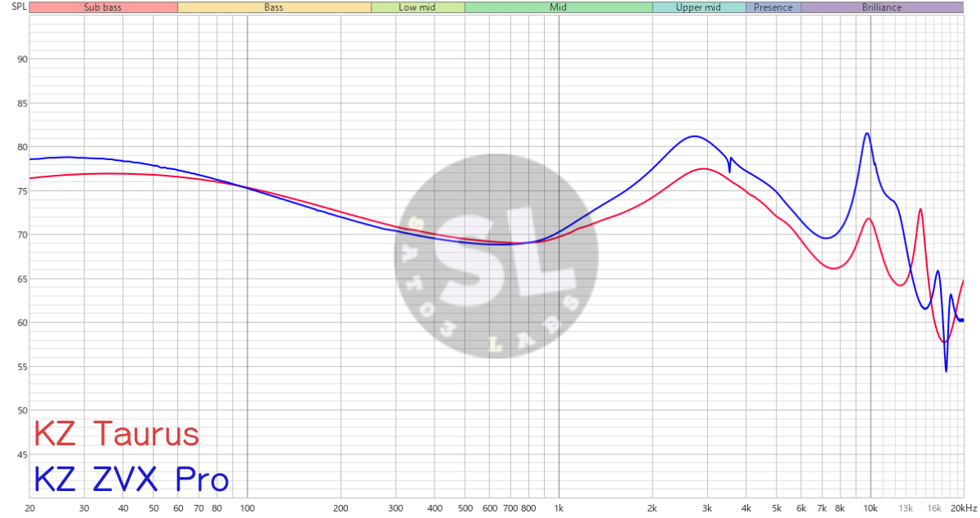Pick the 3k frequency axis label

[707, 507]
